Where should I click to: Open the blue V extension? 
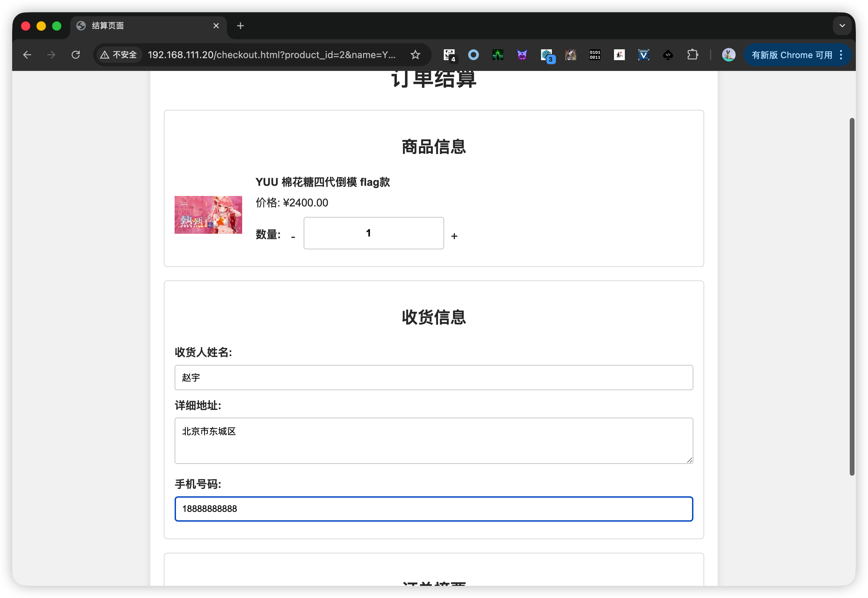point(643,55)
